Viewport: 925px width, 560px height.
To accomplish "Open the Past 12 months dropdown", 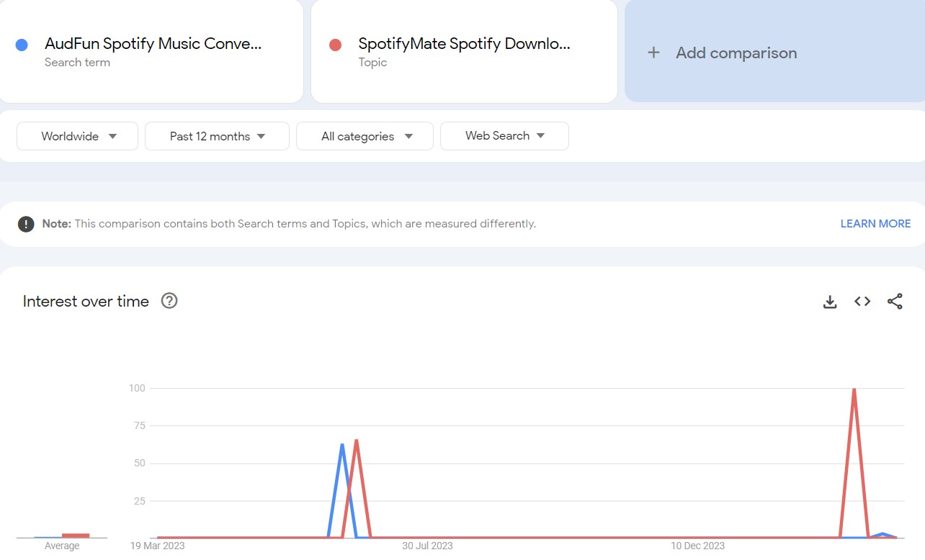I will pyautogui.click(x=217, y=136).
